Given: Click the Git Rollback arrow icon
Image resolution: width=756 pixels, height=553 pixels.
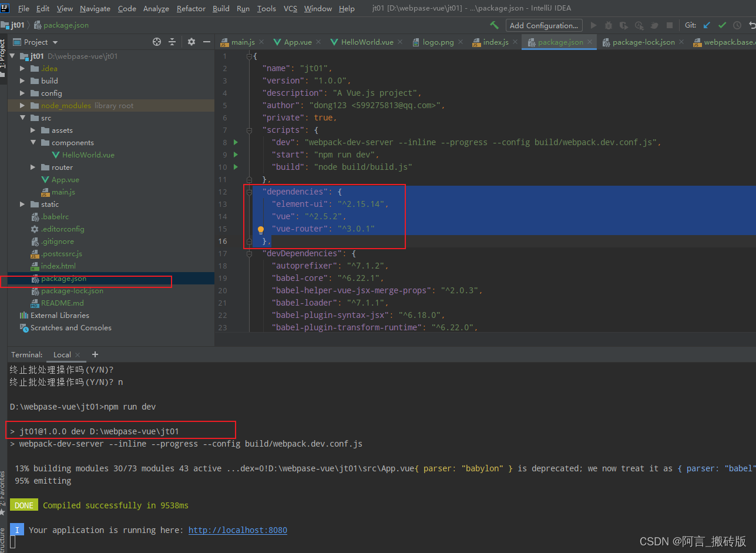Looking at the screenshot, I should click(752, 25).
